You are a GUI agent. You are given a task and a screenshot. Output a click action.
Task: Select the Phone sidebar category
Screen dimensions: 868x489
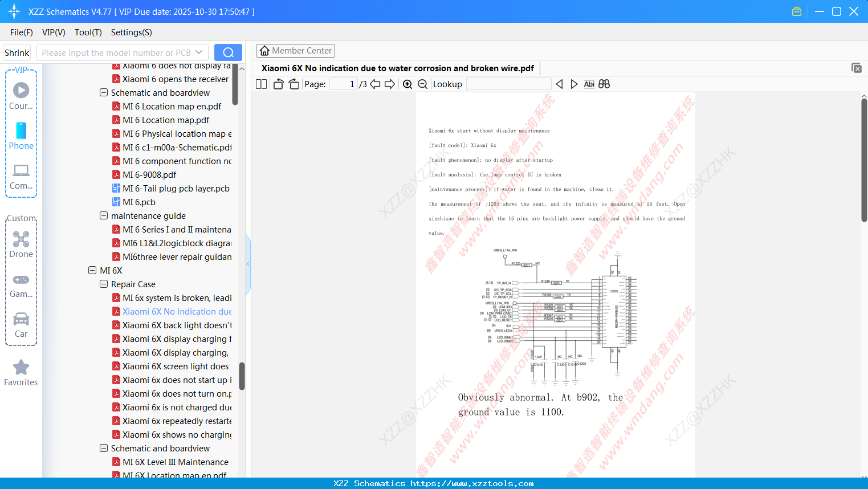pos(21,136)
